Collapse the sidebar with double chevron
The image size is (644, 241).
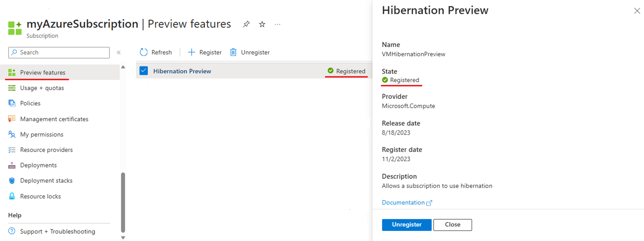(x=118, y=52)
